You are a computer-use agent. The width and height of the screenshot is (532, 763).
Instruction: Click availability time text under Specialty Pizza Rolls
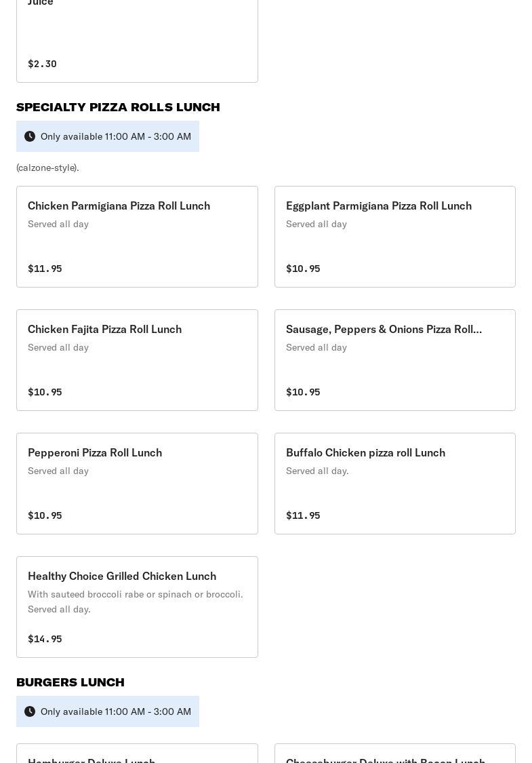[116, 136]
